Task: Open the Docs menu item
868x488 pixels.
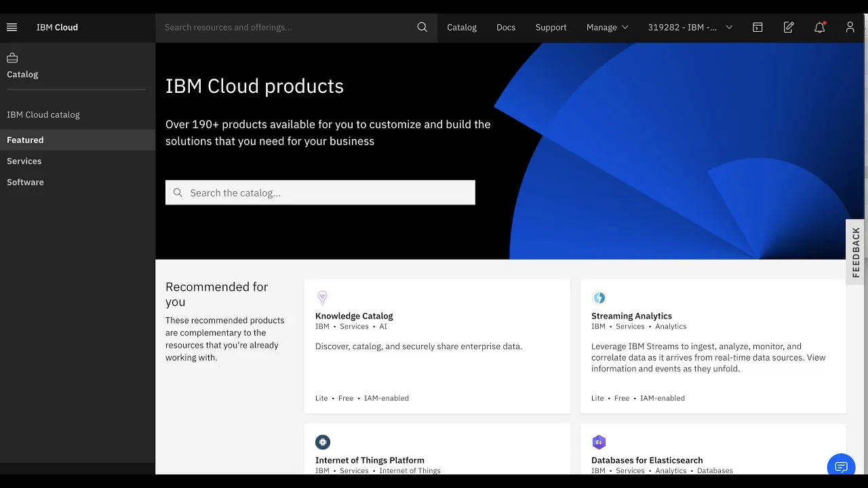Action: (x=506, y=27)
